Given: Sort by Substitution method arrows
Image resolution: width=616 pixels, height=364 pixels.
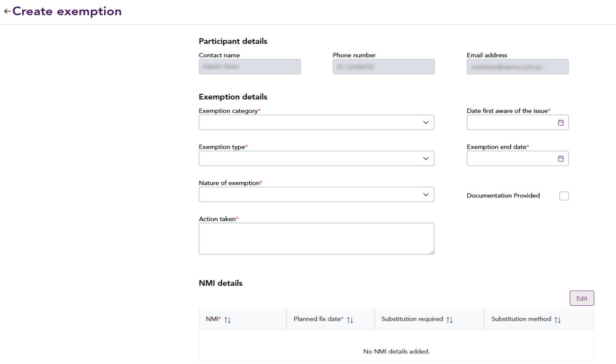Looking at the screenshot, I should click(557, 320).
